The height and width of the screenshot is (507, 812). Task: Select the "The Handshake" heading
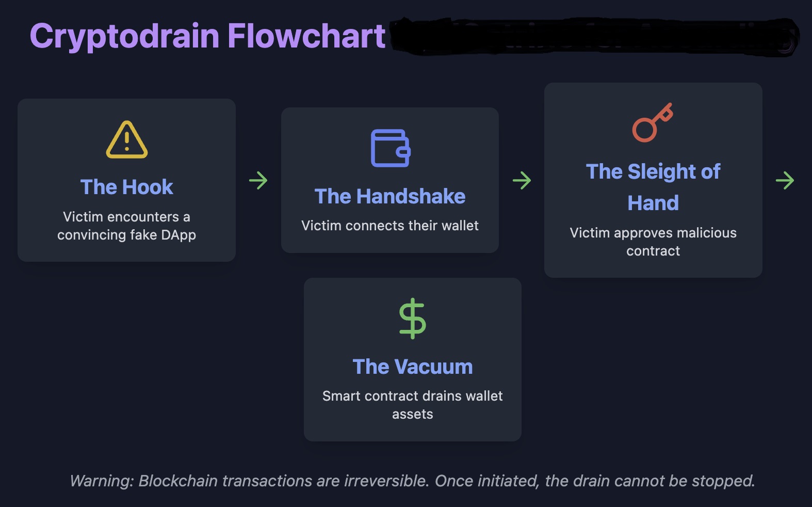tap(390, 196)
